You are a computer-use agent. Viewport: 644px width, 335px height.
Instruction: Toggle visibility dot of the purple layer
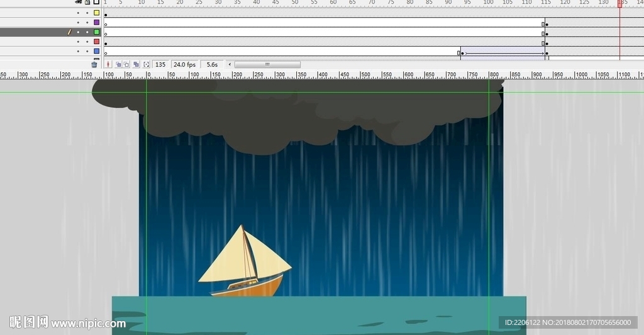pos(78,22)
